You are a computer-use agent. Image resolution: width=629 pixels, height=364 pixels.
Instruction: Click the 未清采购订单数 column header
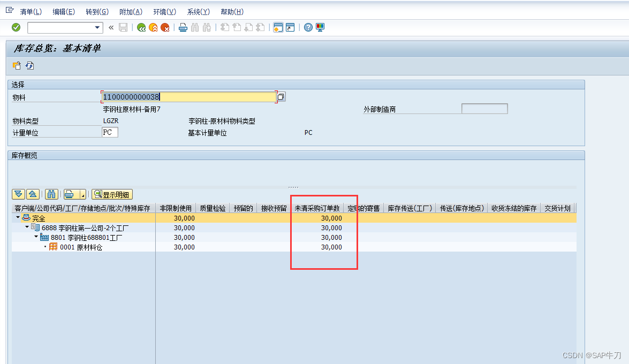pyautogui.click(x=317, y=208)
